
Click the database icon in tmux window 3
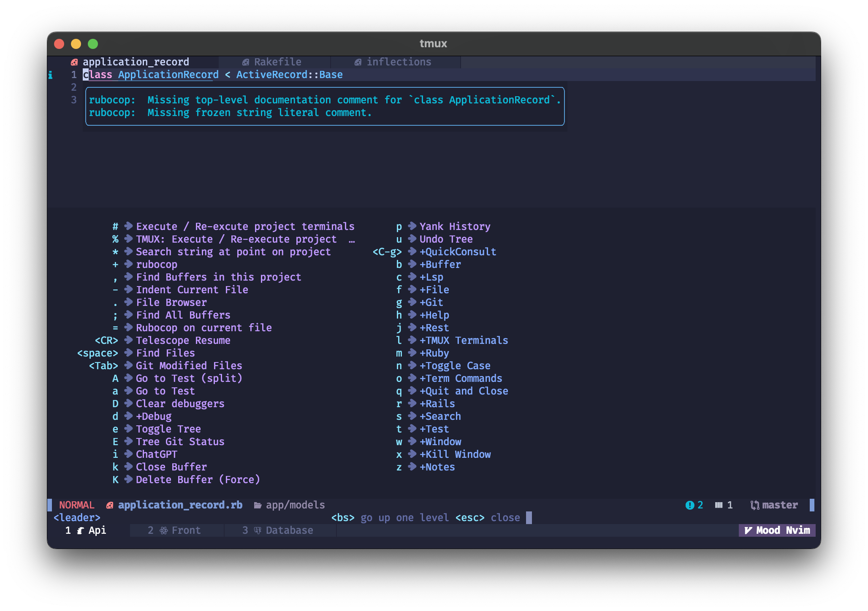258,530
